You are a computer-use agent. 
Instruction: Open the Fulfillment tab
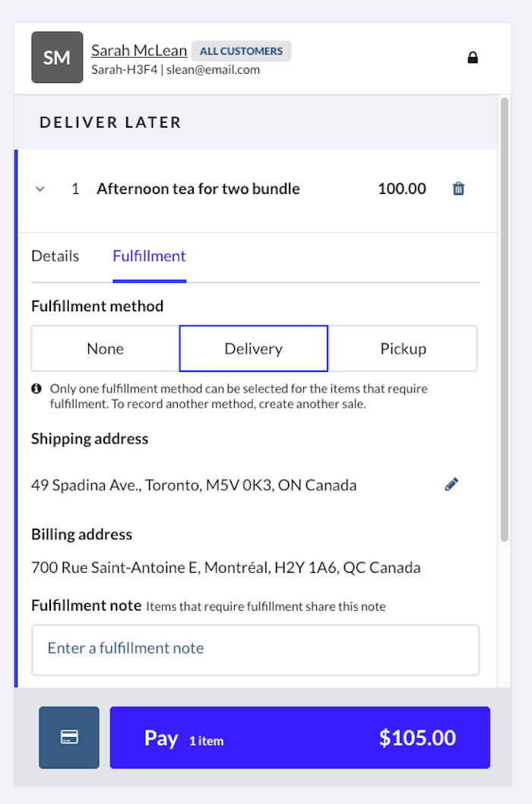pyautogui.click(x=149, y=256)
